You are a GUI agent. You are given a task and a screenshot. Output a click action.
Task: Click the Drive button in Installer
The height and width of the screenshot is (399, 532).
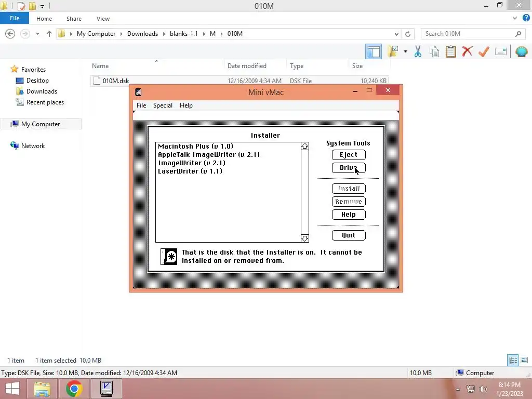pyautogui.click(x=349, y=168)
